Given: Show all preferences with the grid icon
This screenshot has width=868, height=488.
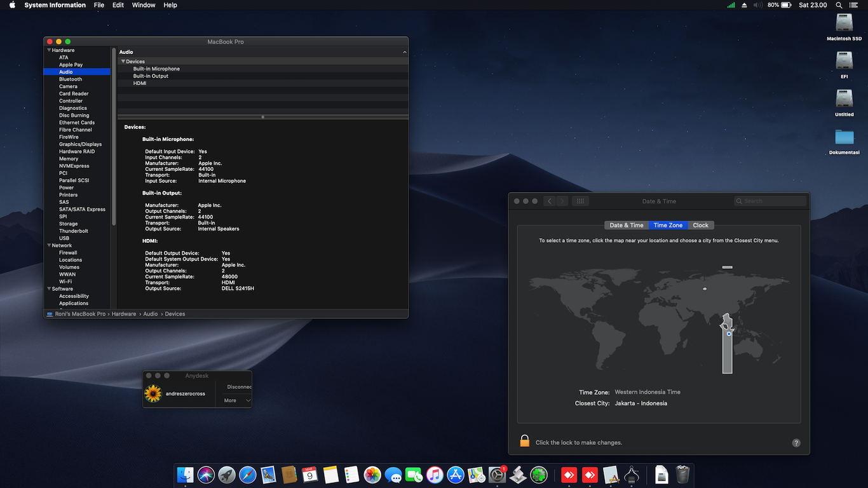Looking at the screenshot, I should tap(580, 201).
